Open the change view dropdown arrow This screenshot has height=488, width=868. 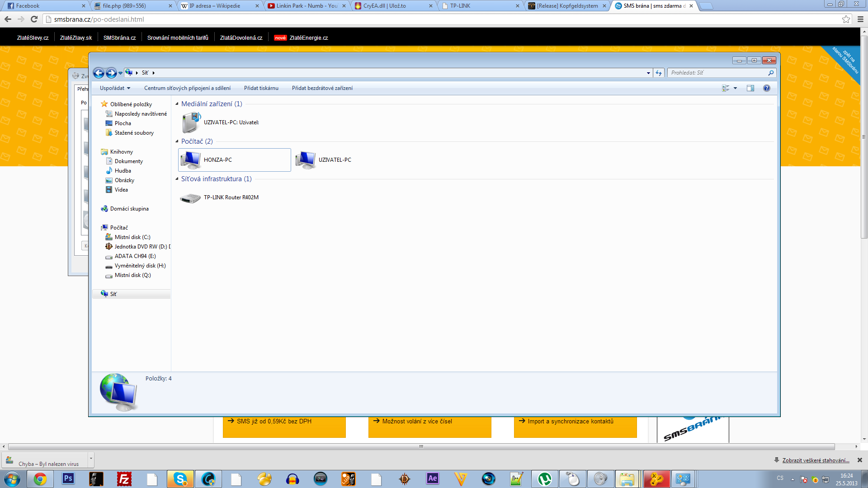736,88
